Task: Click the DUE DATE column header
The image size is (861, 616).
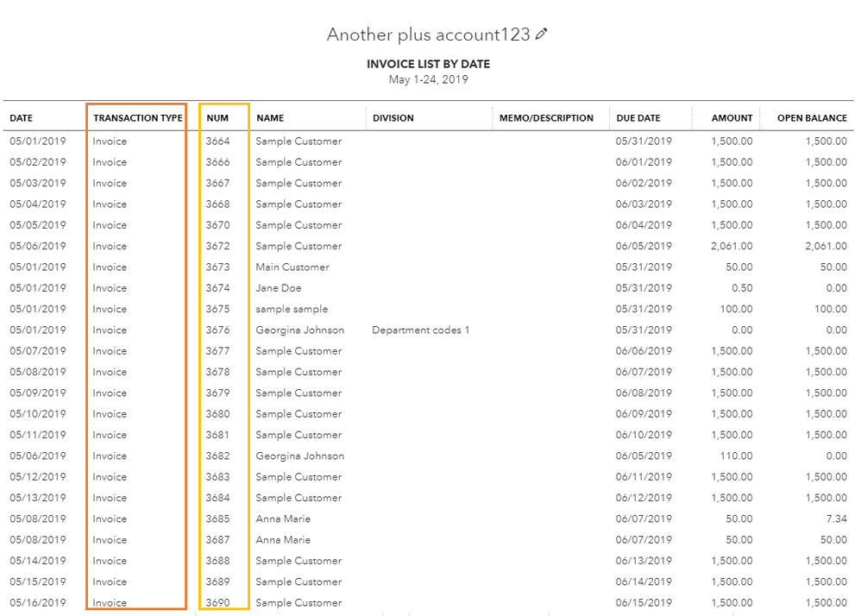Action: (638, 118)
